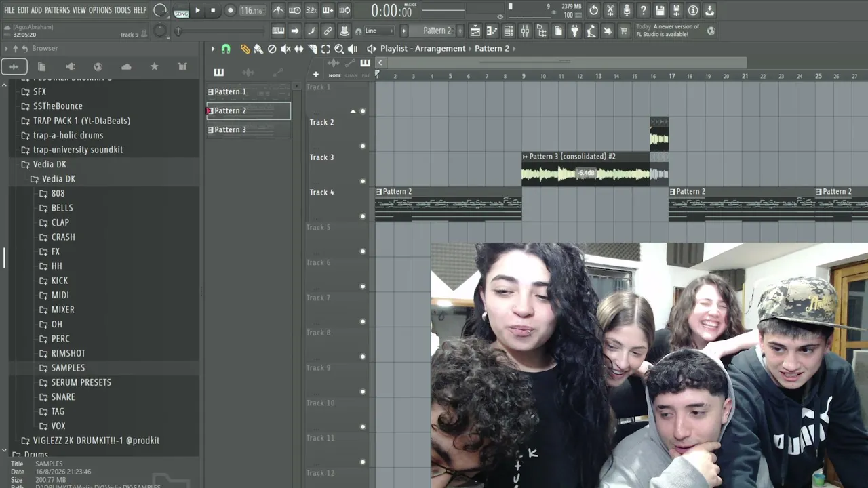Screen dimensions: 868x488
Task: Mute Track 6 with its dot
Action: [363, 287]
